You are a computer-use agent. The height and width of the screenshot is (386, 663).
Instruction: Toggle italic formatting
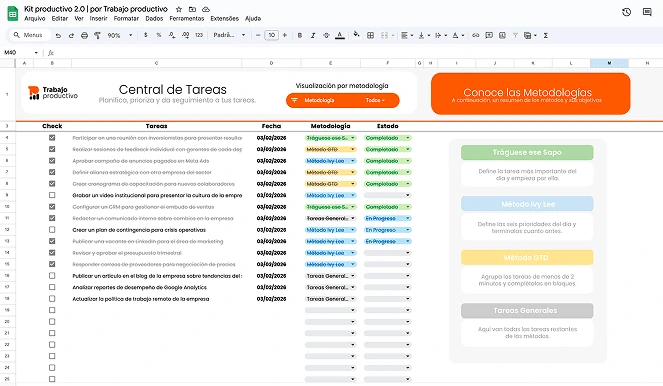pyautogui.click(x=313, y=36)
